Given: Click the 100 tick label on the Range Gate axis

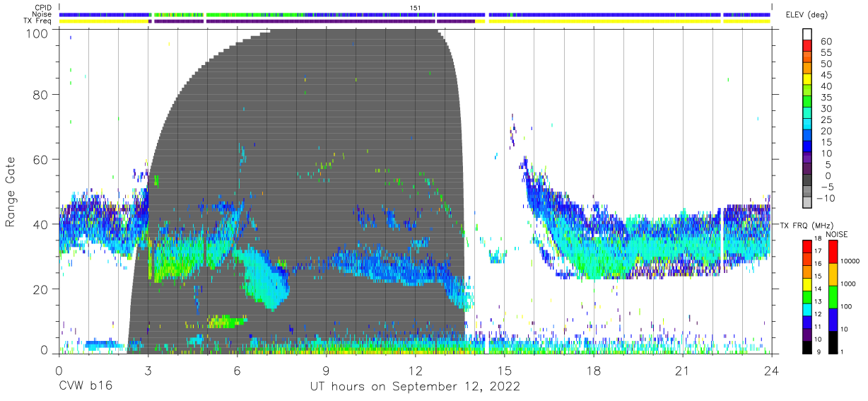Looking at the screenshot, I should point(37,33).
